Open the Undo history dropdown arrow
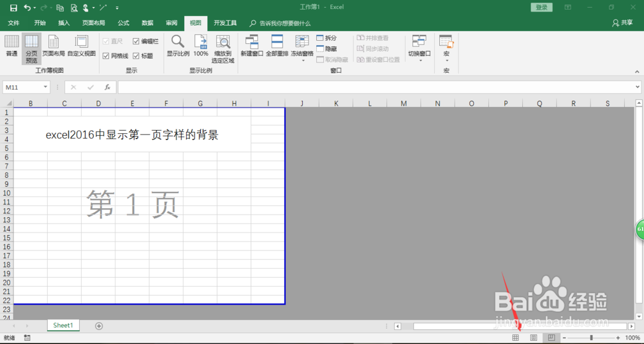 [x=35, y=8]
